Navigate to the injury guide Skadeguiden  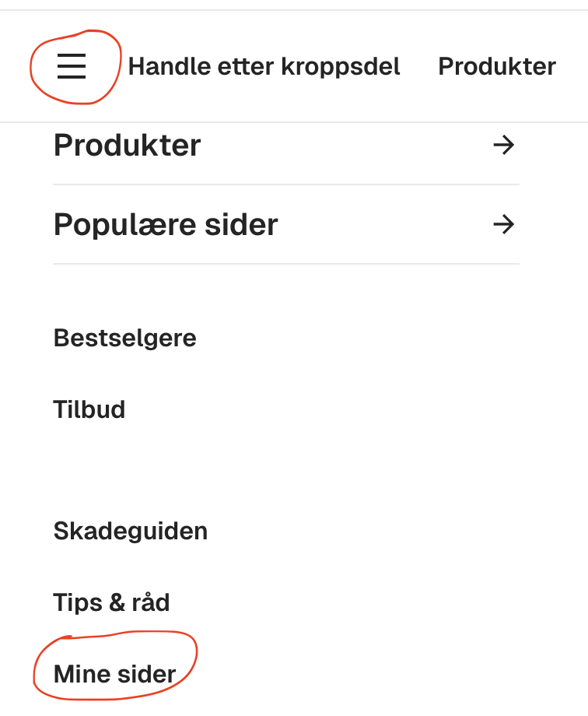point(131,532)
